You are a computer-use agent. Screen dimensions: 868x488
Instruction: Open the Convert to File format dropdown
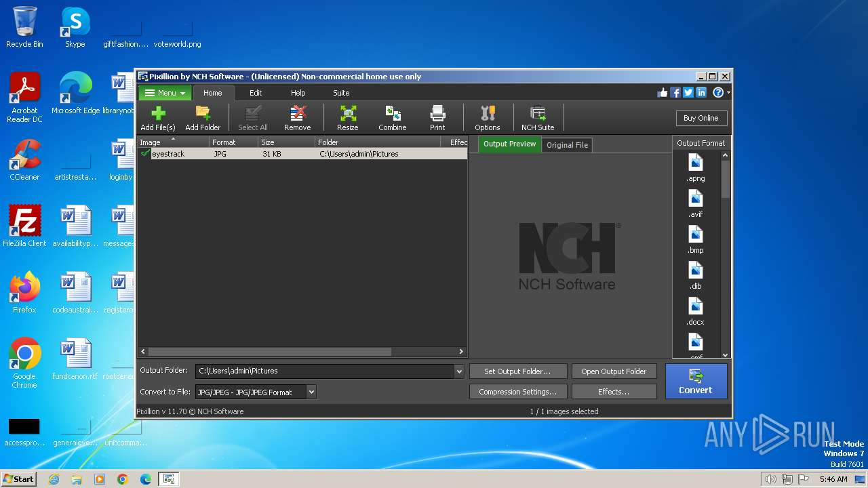[x=311, y=392]
